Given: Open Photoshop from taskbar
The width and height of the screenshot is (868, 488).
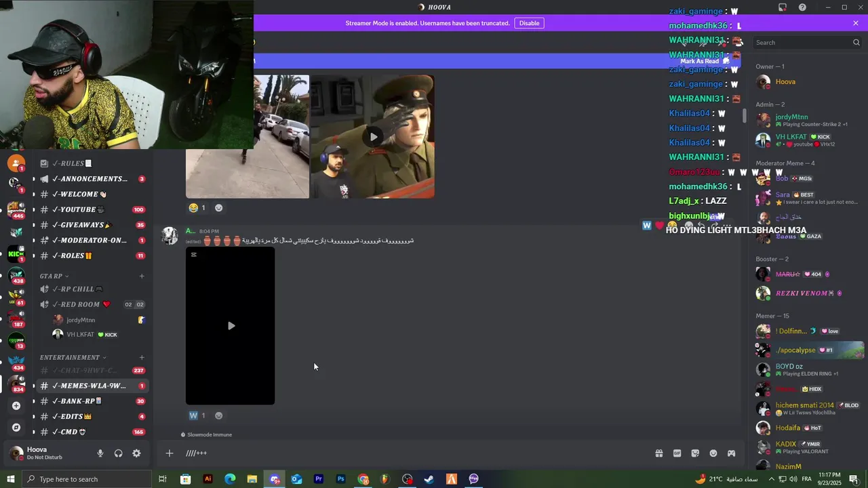Looking at the screenshot, I should (x=341, y=479).
